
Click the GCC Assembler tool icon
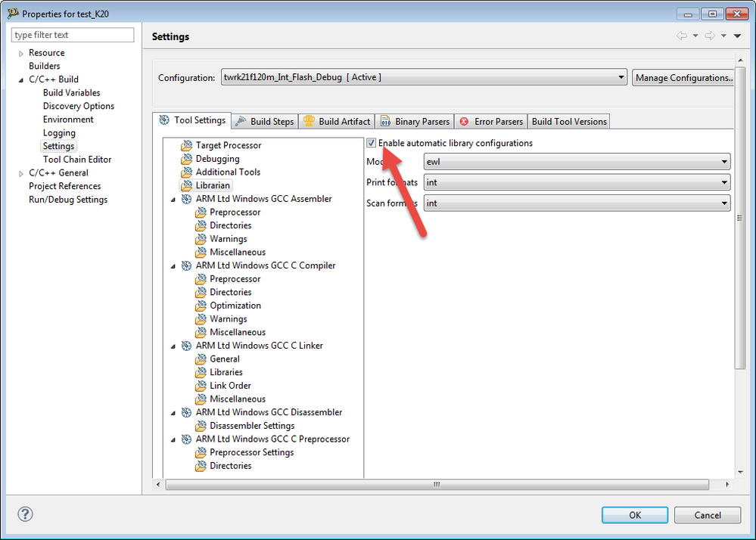click(x=187, y=199)
